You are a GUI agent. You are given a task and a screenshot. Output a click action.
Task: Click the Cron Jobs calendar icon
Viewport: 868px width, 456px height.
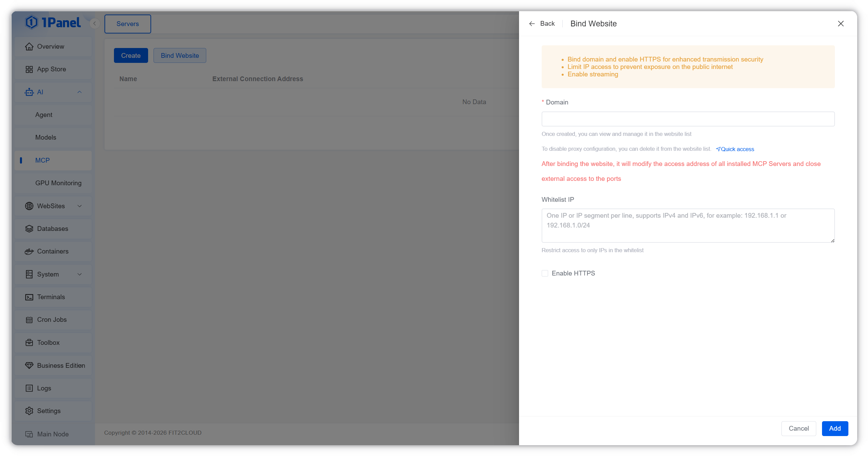click(29, 320)
